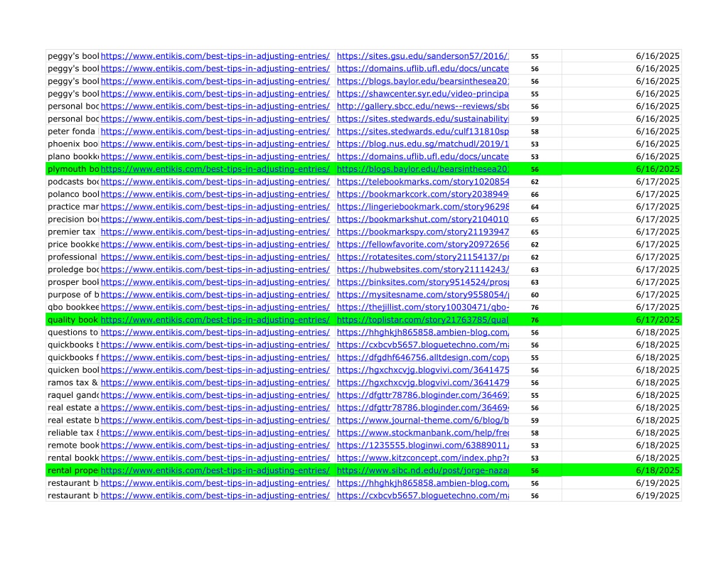The height and width of the screenshot is (562, 728).
Task: Select the 6/17/2025 date in quality book row
Action: click(x=621, y=319)
